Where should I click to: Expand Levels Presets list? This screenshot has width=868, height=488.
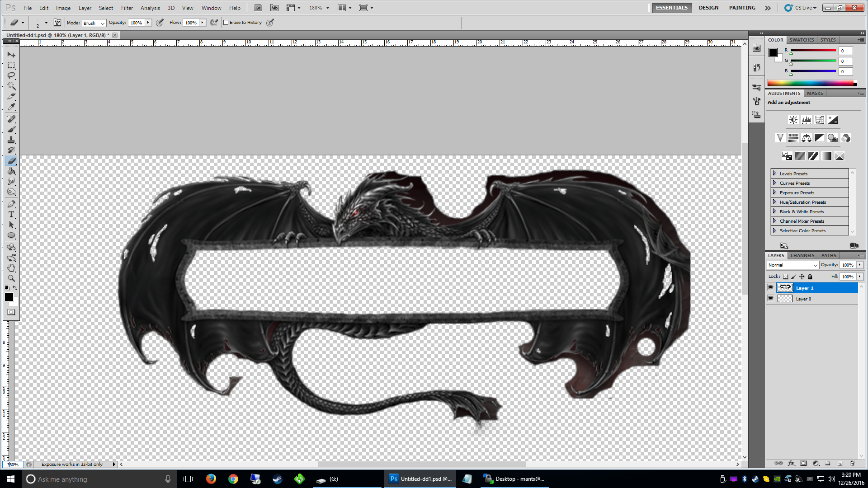pyautogui.click(x=774, y=174)
